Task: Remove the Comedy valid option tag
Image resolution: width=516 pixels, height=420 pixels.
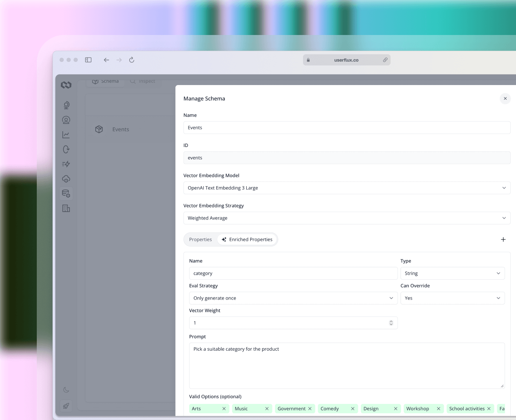Action: tap(352, 408)
